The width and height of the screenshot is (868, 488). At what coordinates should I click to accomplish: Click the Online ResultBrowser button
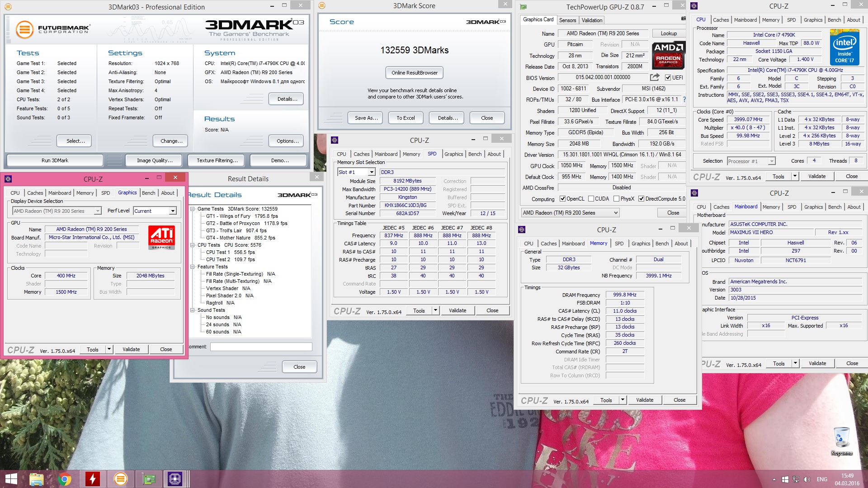pyautogui.click(x=415, y=73)
